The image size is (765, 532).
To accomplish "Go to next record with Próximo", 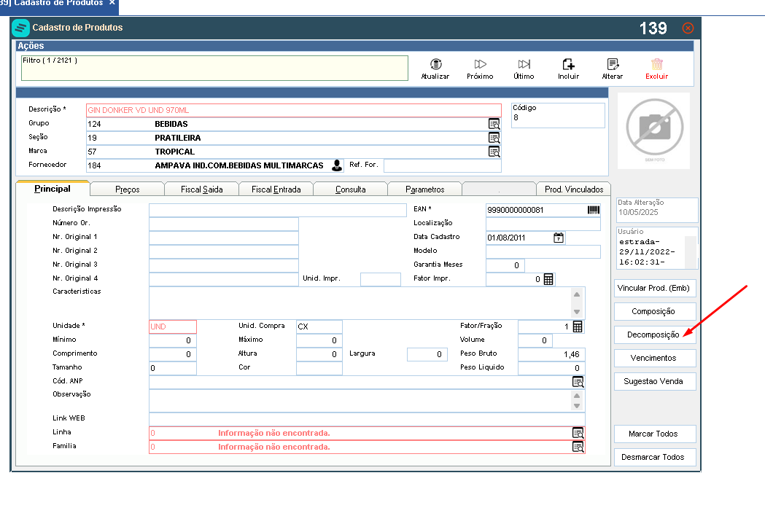I will [480, 69].
